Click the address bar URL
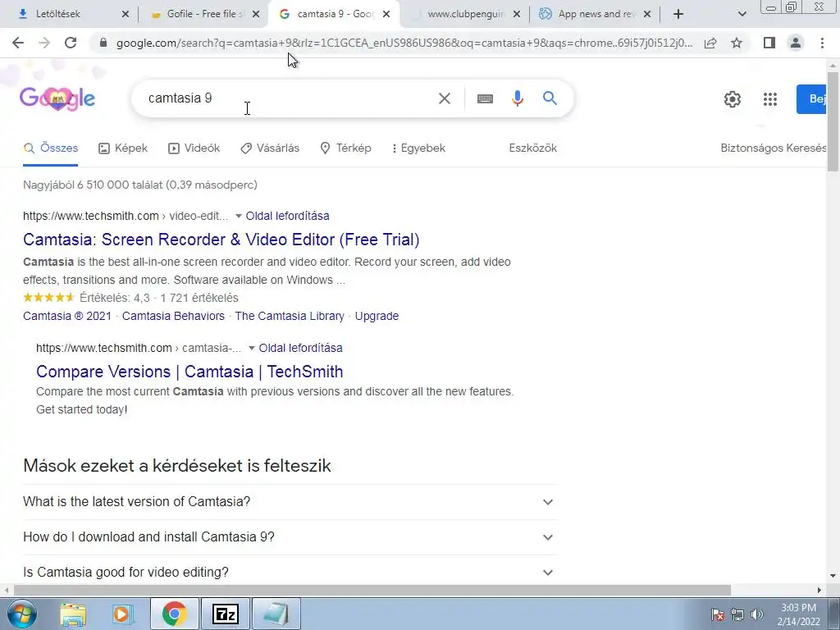The height and width of the screenshot is (630, 840). 404,43
